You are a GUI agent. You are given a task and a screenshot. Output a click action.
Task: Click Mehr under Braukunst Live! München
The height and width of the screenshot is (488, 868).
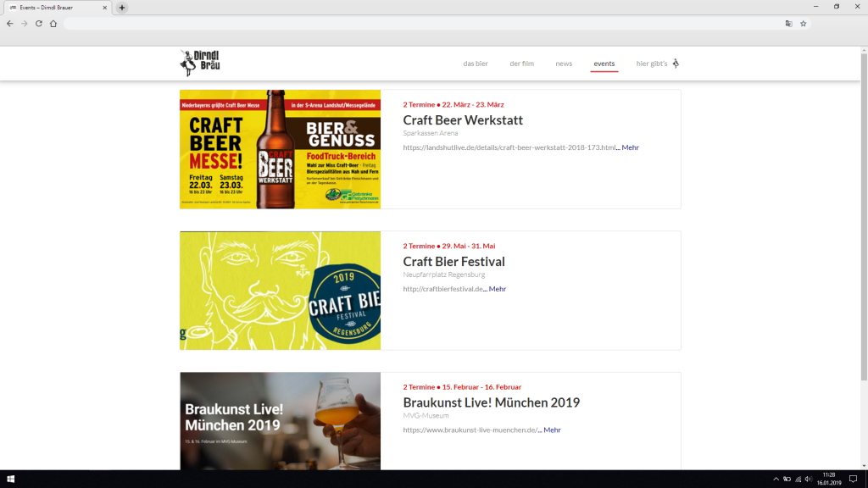[x=552, y=430]
